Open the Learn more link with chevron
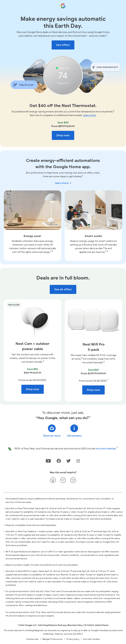Screen dimensions: 126x644 [63, 183]
